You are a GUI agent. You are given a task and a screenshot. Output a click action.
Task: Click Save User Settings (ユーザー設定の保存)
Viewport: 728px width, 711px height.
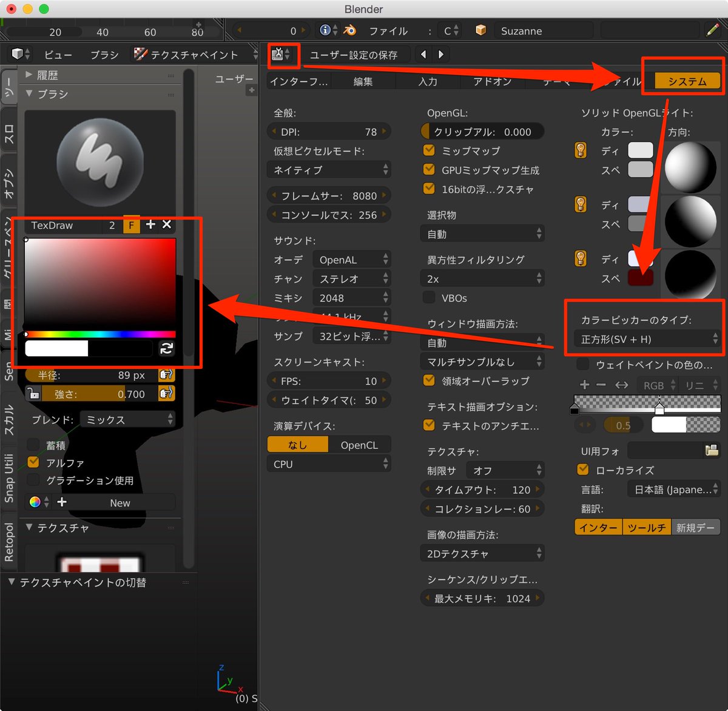pyautogui.click(x=354, y=55)
